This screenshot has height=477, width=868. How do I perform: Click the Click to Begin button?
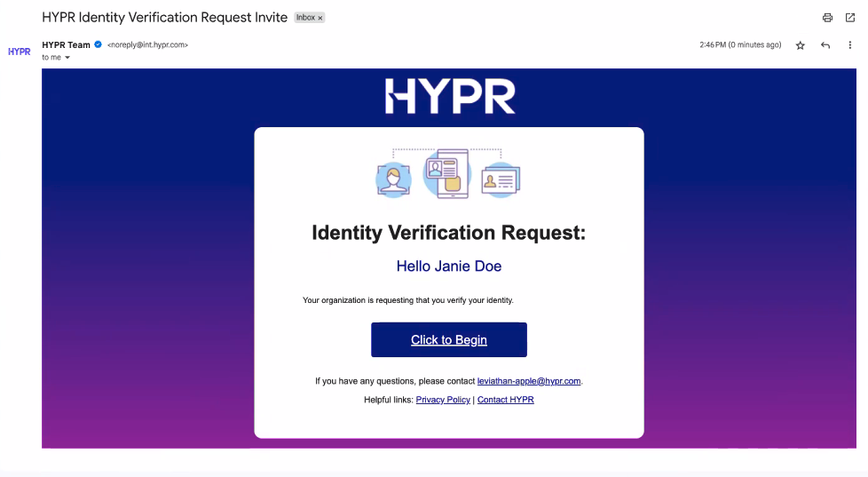click(x=449, y=339)
